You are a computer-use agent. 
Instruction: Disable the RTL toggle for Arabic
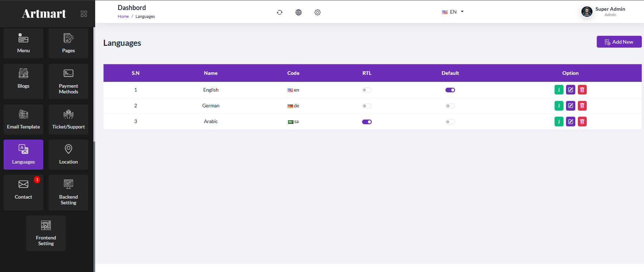[x=367, y=122]
